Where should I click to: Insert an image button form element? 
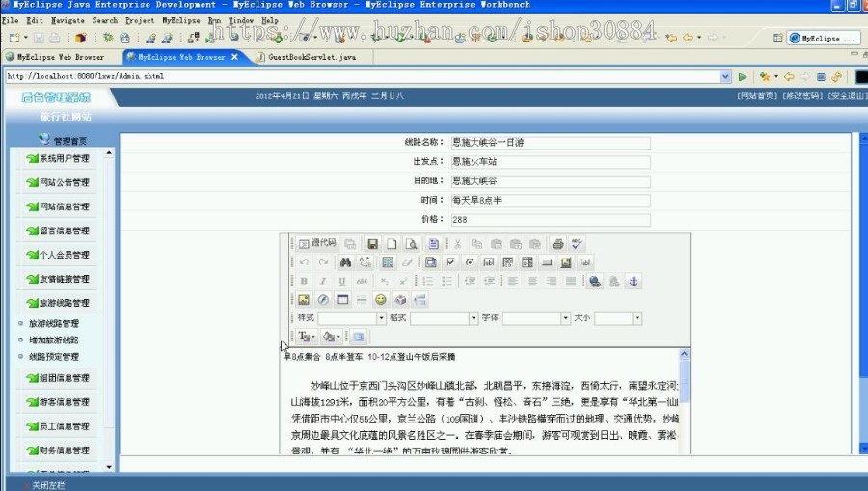pyautogui.click(x=566, y=262)
